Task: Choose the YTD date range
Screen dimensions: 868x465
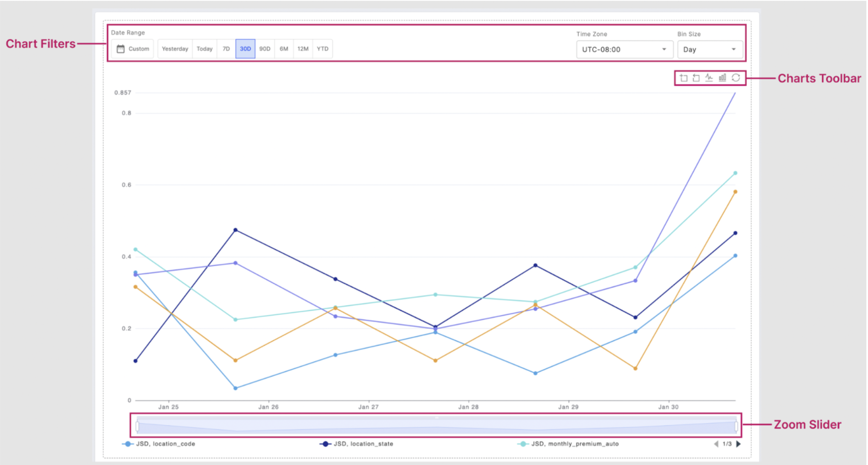Action: pyautogui.click(x=322, y=49)
